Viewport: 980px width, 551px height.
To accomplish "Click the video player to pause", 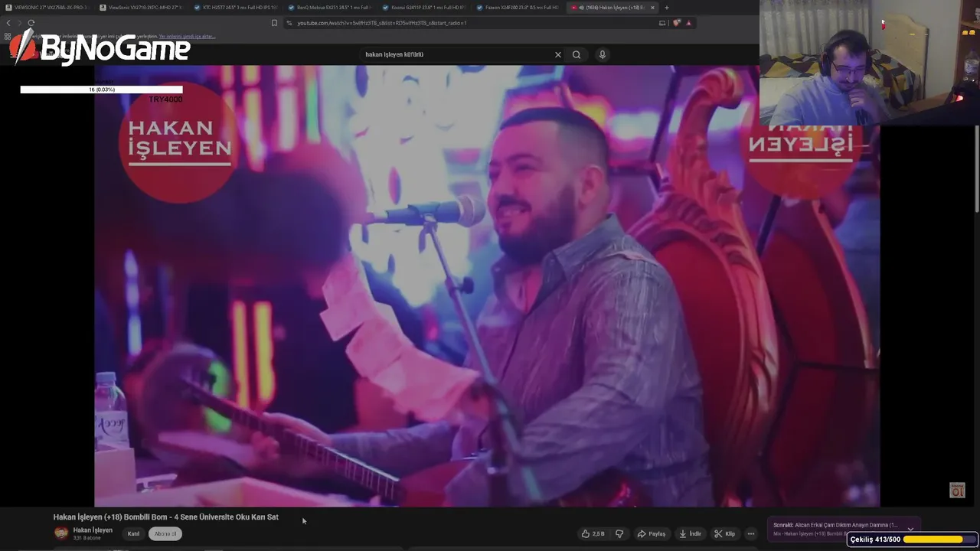I will [487, 285].
